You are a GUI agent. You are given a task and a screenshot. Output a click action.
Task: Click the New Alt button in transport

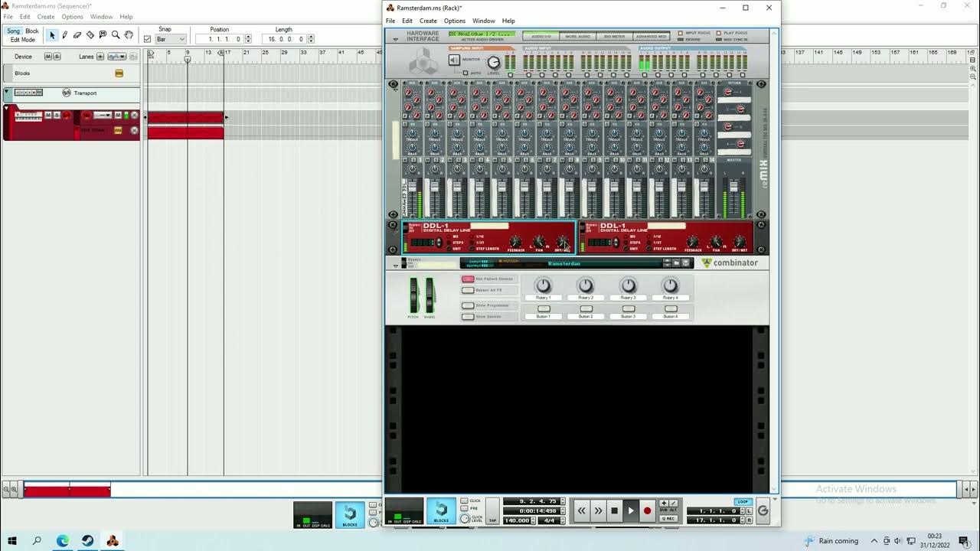click(674, 503)
